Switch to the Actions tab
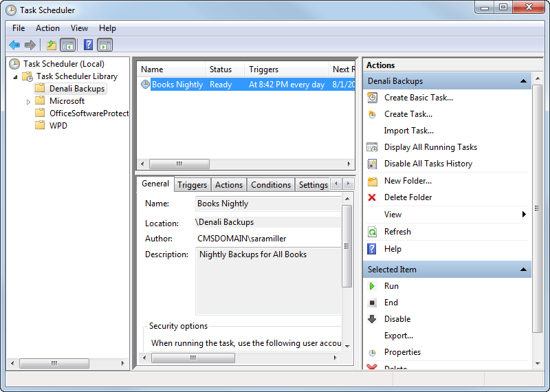Viewport: 550px width, 392px height. coord(229,185)
